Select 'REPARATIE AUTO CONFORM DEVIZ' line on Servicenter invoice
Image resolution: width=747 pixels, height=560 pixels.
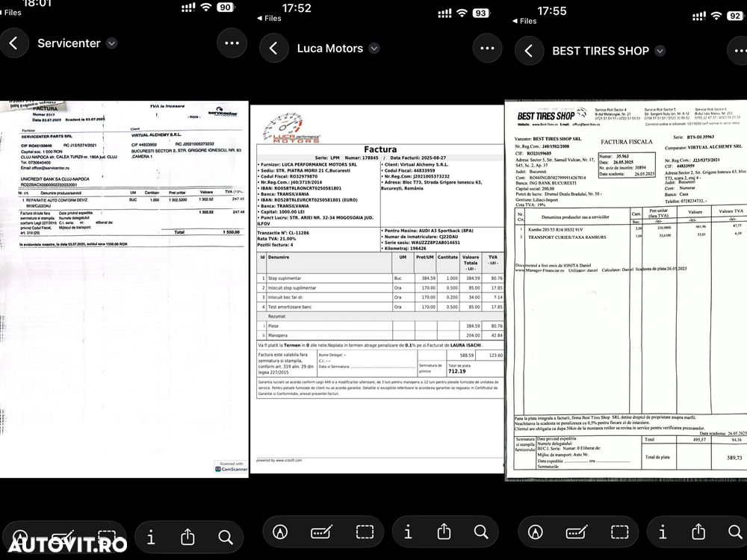(56, 200)
